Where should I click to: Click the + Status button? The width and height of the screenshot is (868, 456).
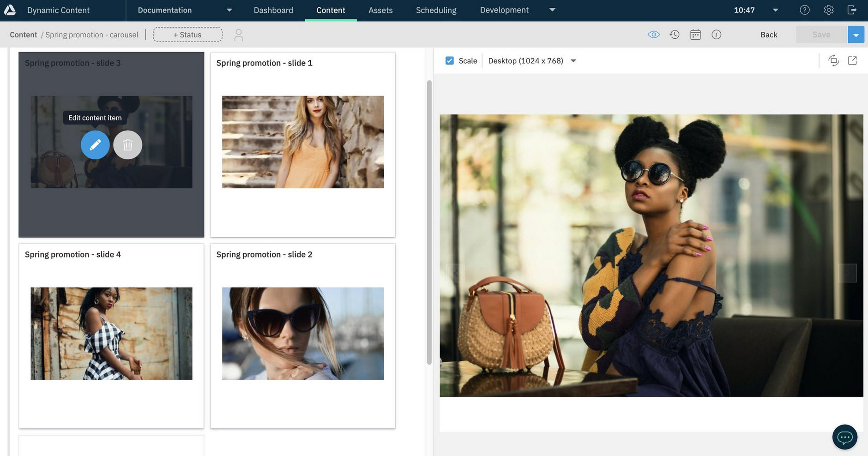(x=187, y=35)
